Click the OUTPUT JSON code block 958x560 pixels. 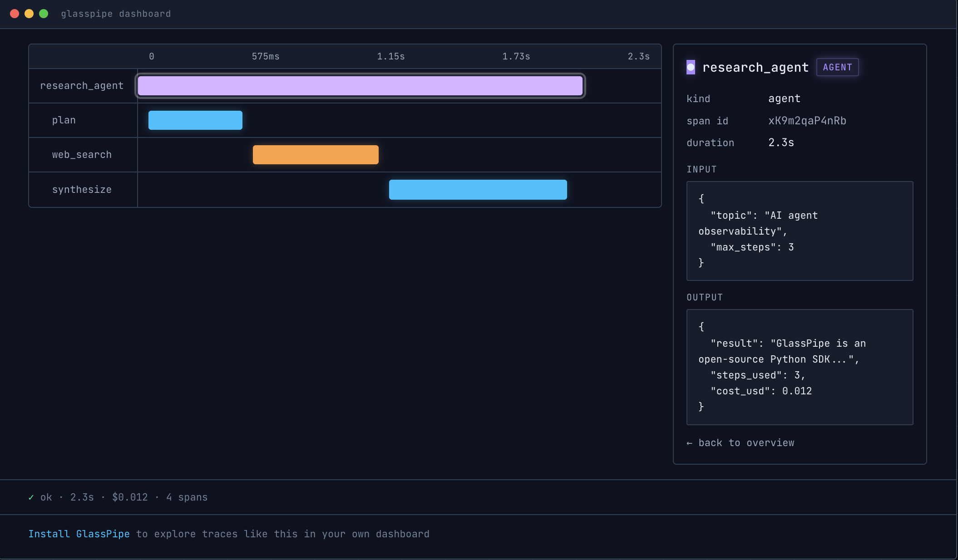[800, 367]
